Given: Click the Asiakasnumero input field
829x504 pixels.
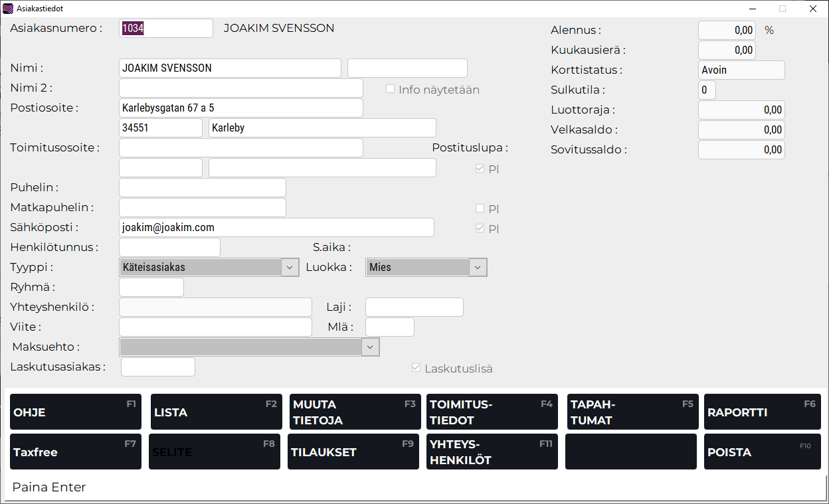Looking at the screenshot, I should pos(166,29).
